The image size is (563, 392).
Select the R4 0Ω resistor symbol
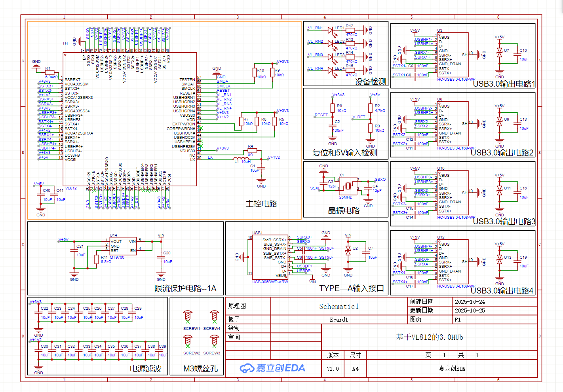(252, 150)
